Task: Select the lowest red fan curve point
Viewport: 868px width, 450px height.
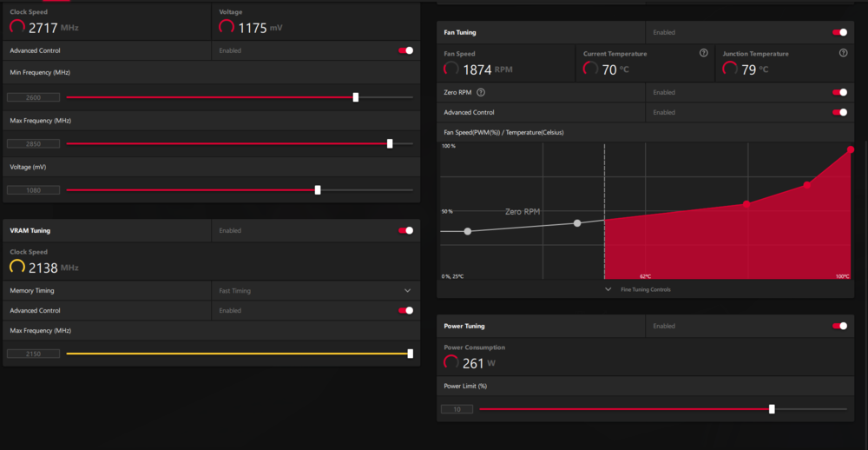Action: pos(746,204)
